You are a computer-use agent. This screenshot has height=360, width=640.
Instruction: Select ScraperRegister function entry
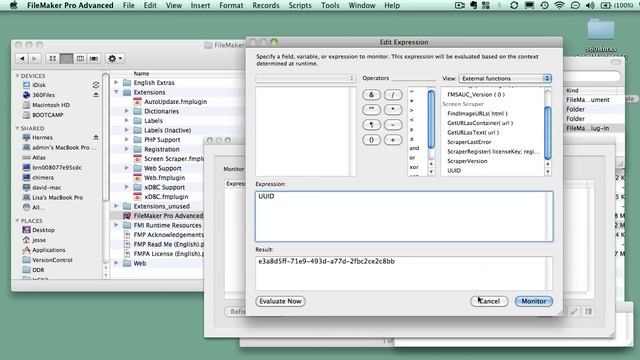point(493,151)
